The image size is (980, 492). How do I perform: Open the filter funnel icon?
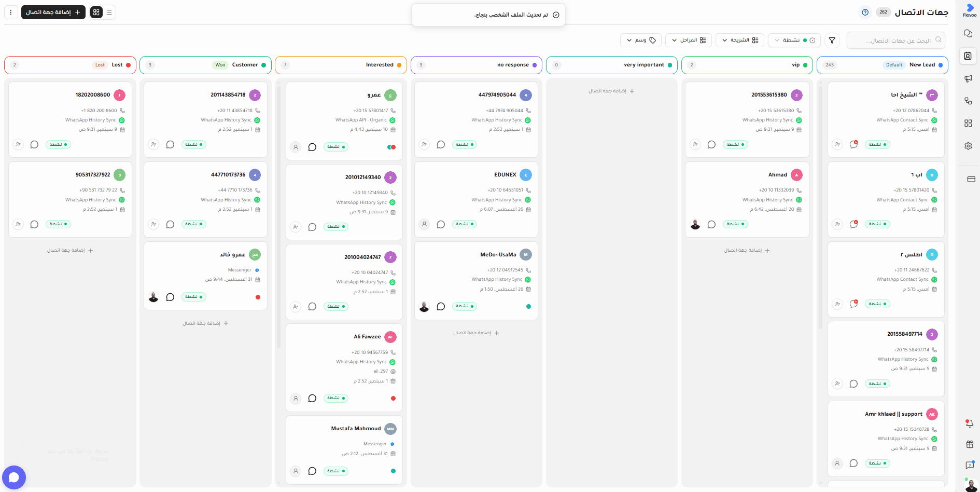click(x=832, y=40)
